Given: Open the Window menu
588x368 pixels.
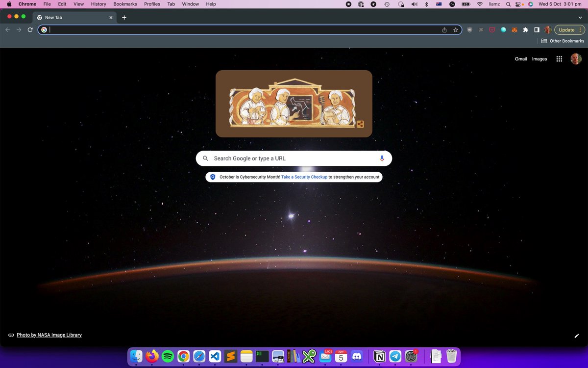Looking at the screenshot, I should tap(191, 4).
